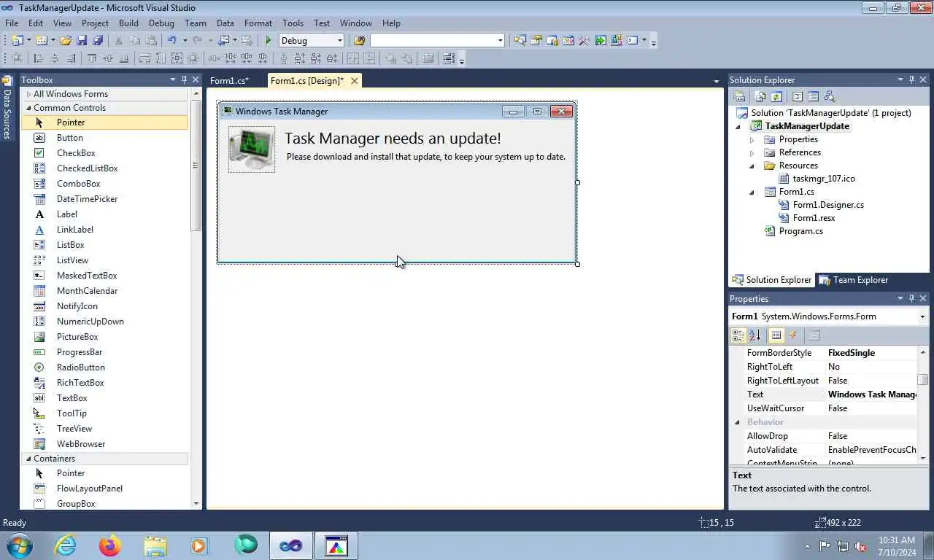Select the Task Manager picture box on form
This screenshot has height=560, width=934.
(252, 149)
